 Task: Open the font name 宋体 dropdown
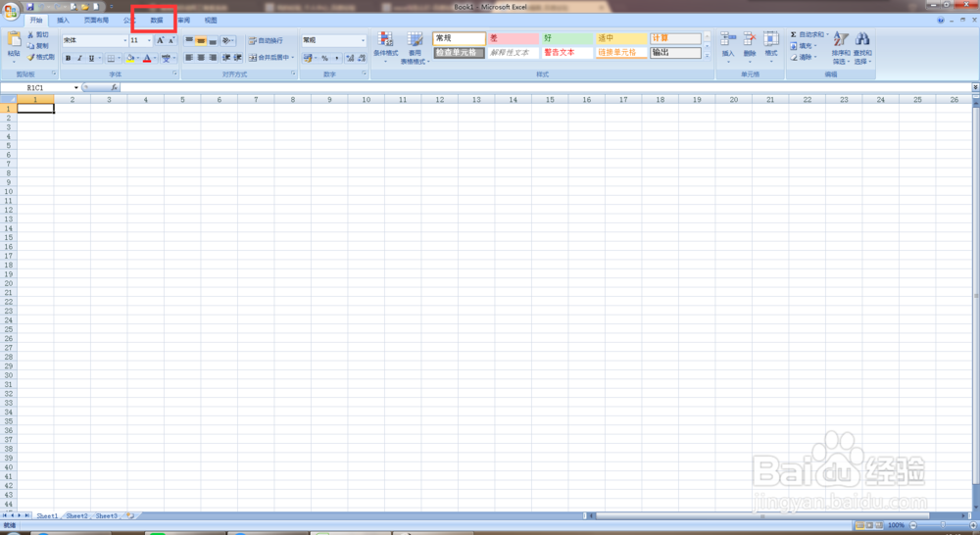pyautogui.click(x=125, y=40)
